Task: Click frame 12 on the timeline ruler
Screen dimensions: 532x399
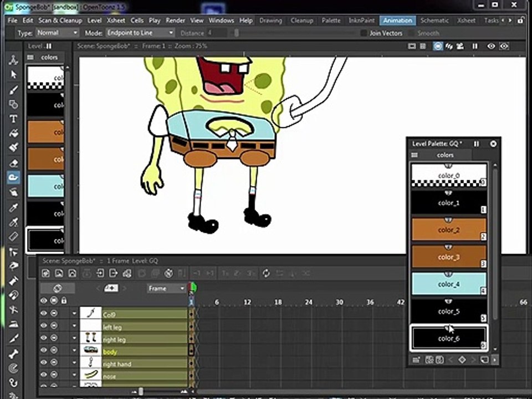Action: [x=247, y=302]
